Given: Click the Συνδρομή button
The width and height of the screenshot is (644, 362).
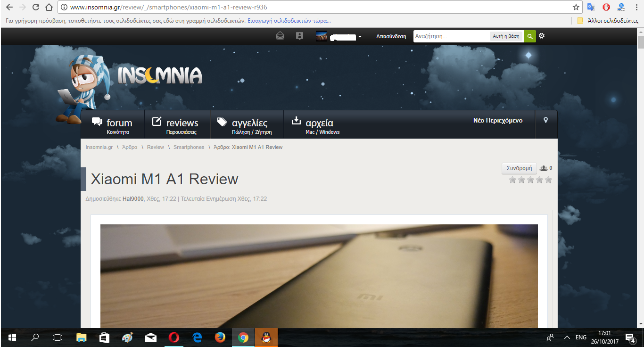Looking at the screenshot, I should (x=519, y=168).
